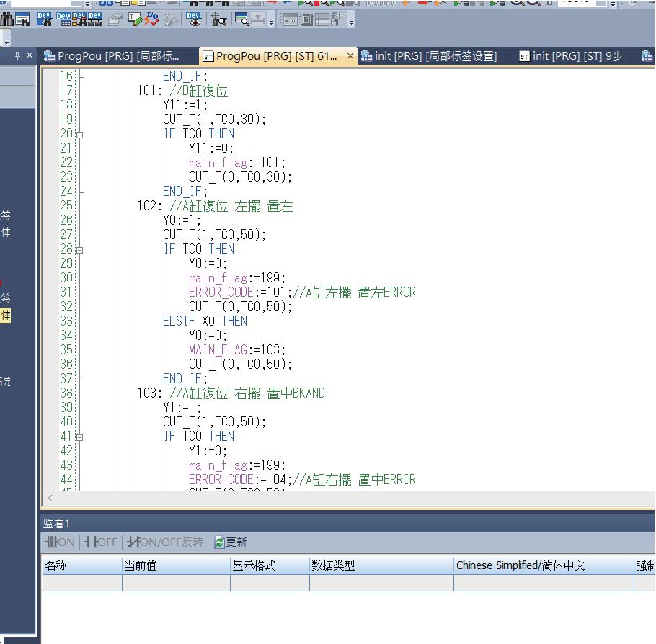Viewport: 656px width, 644px height.
Task: Click the comment '//A缸復位 右擺 置中BKAND'
Action: (x=247, y=393)
